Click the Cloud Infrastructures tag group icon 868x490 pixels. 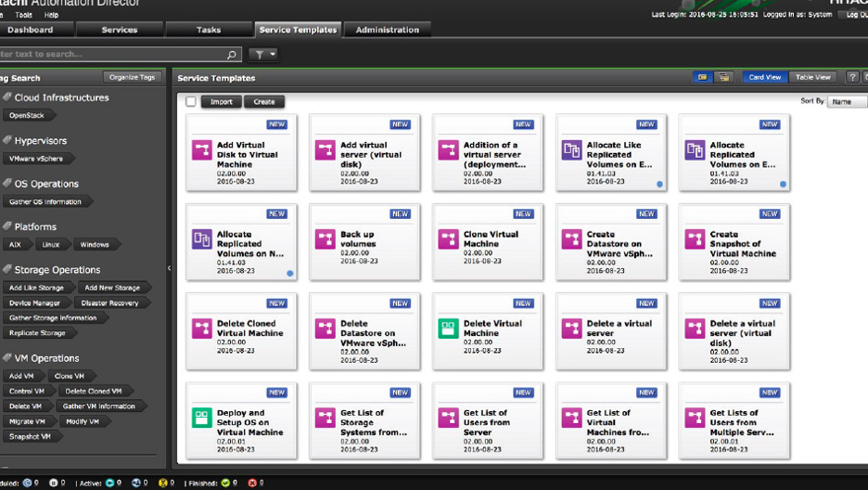point(7,97)
